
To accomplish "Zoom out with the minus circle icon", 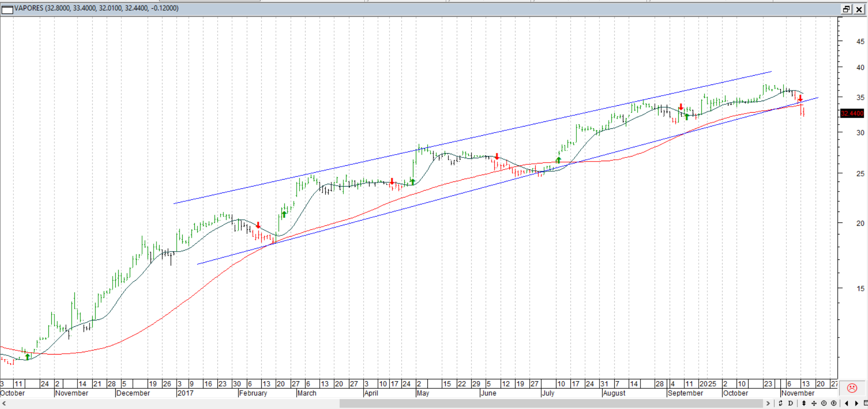I will pos(824,403).
